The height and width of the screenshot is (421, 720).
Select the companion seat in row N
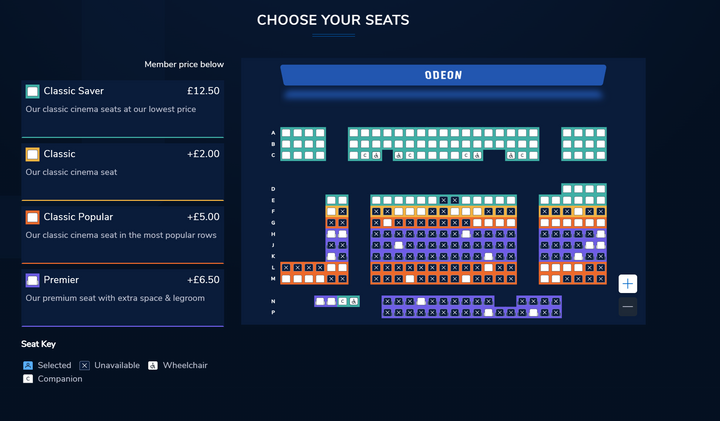tap(343, 302)
